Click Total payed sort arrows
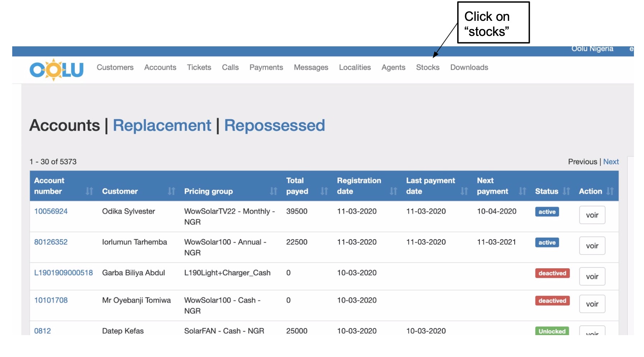 pos(324,191)
